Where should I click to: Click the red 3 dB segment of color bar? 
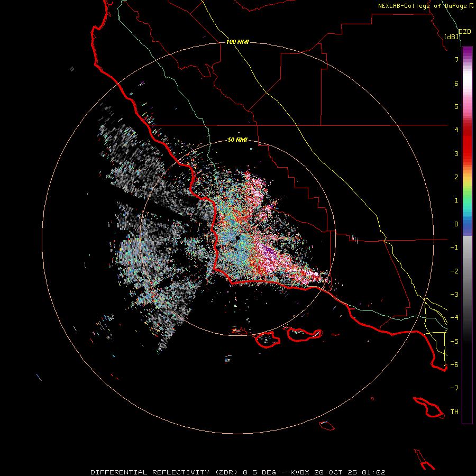pos(467,149)
